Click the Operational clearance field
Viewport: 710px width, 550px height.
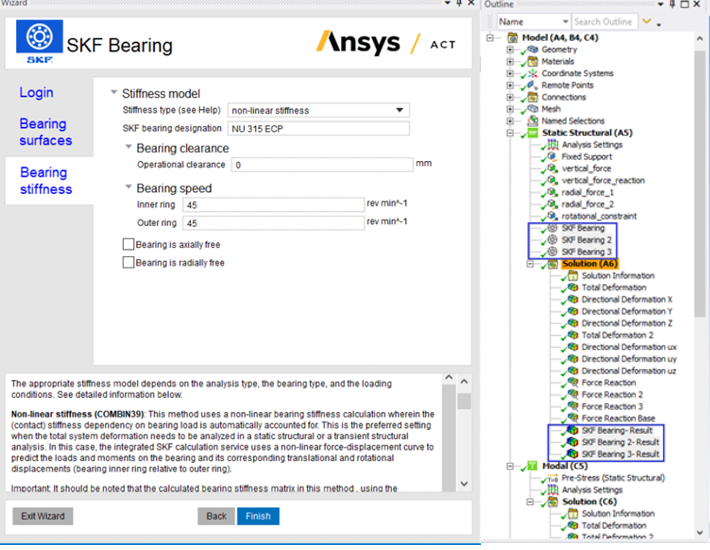click(x=322, y=165)
